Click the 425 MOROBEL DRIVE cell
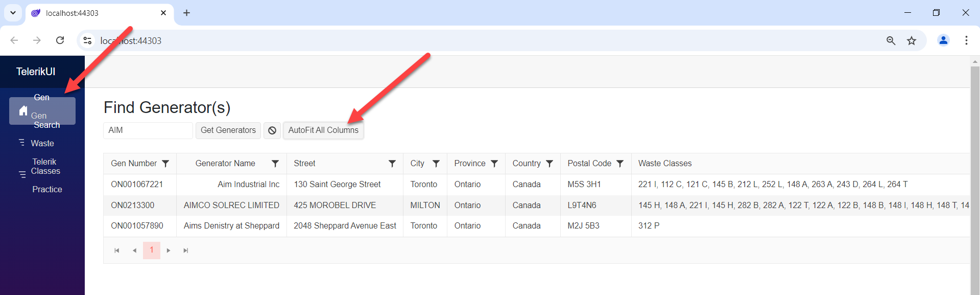The height and width of the screenshot is (295, 980). 345,206
